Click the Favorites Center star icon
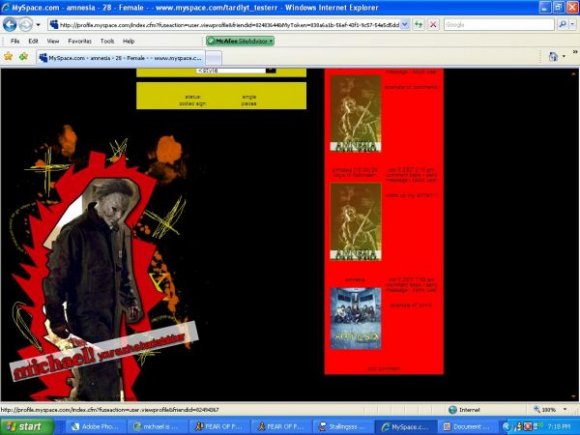 [x=8, y=57]
